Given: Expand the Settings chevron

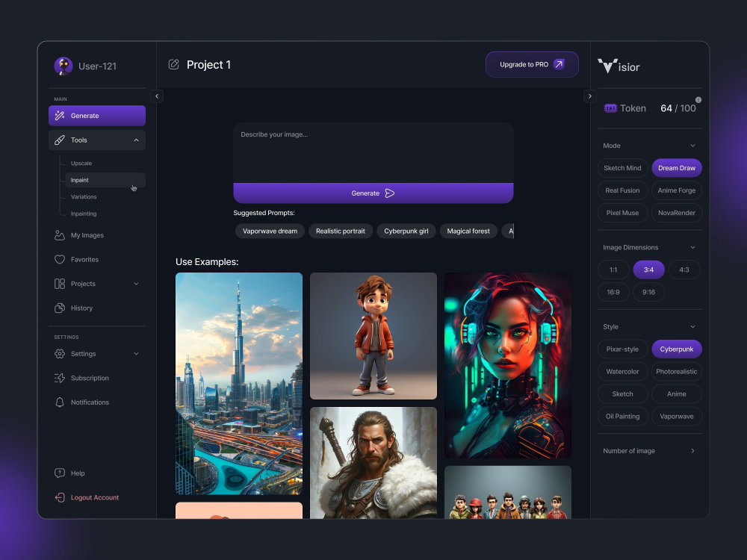Looking at the screenshot, I should [x=136, y=354].
